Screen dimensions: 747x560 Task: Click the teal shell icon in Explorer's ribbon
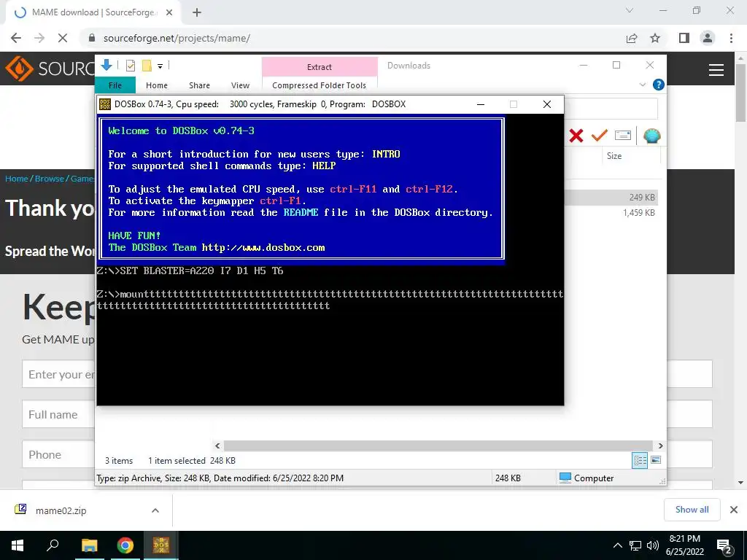pyautogui.click(x=651, y=136)
